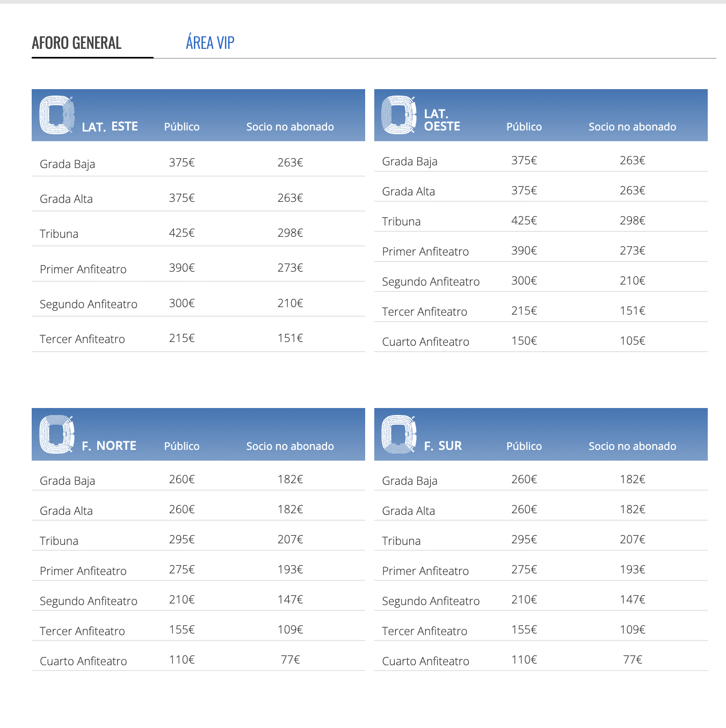
Task: Select the AFORO GENERAL tab
Action: [x=77, y=43]
